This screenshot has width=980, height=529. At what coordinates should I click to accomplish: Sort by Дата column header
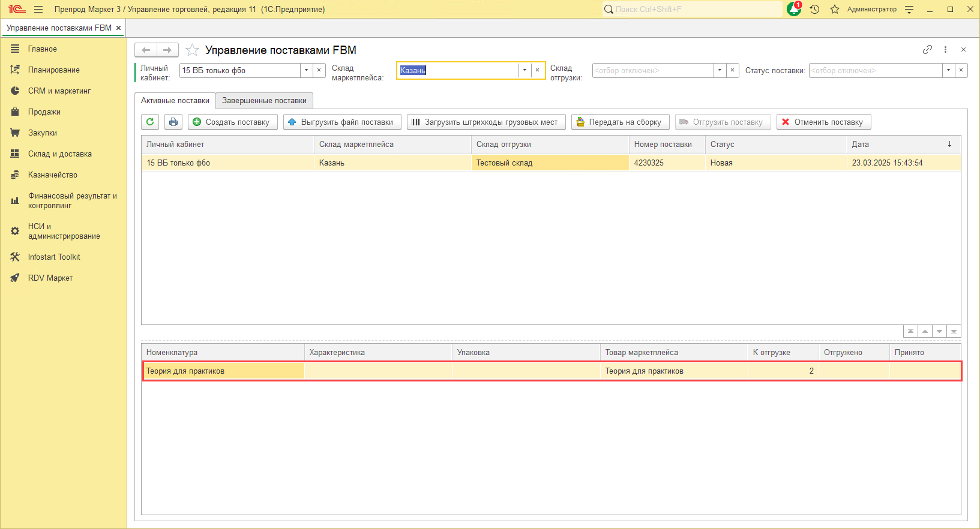(904, 144)
